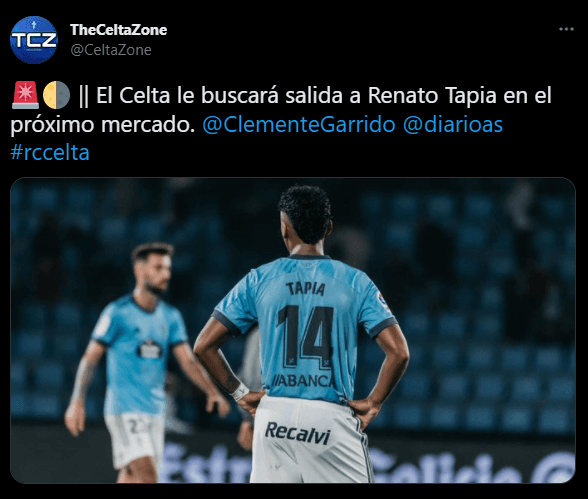Click the @CeltaZone handle
Screen dimensions: 588x499
[x=111, y=50]
